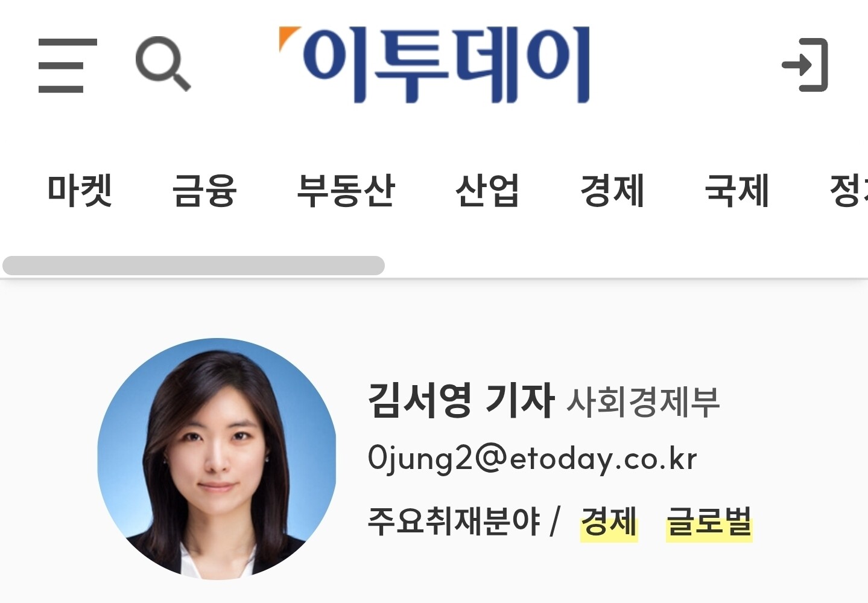Select the 부동산 category
The image size is (868, 603).
point(346,191)
